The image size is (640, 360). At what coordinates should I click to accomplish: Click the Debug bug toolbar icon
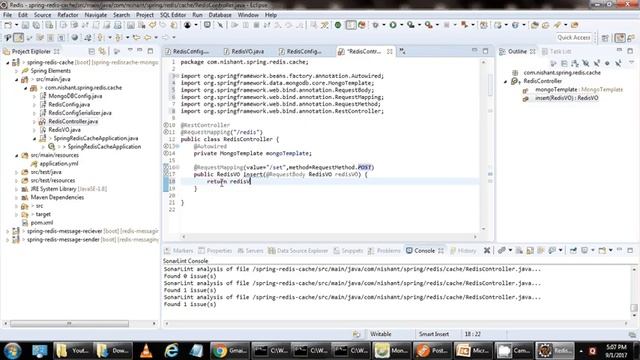click(376, 25)
